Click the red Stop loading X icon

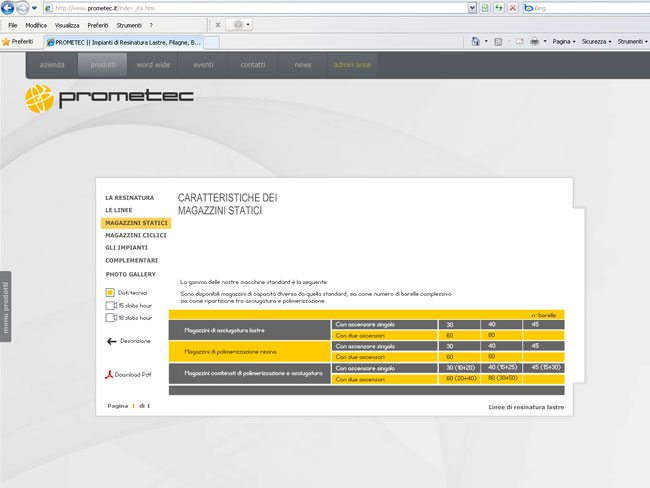click(513, 8)
